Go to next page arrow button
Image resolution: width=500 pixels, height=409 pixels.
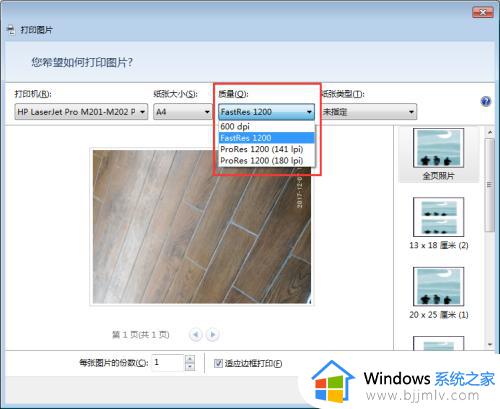tap(212, 334)
